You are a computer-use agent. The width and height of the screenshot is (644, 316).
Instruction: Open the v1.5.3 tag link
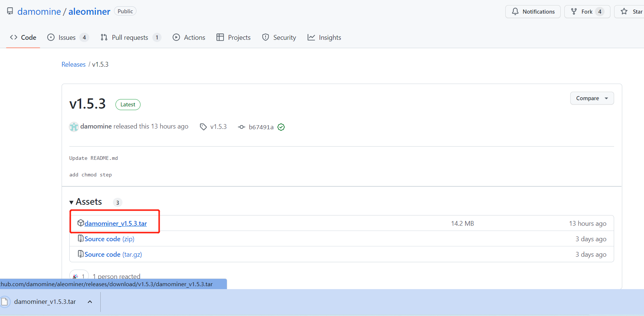click(218, 127)
